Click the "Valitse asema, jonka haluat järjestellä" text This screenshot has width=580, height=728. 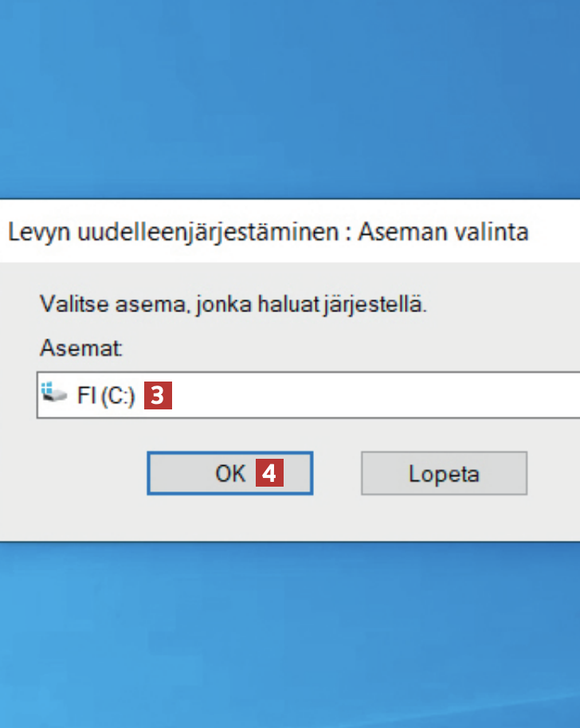pyautogui.click(x=233, y=304)
